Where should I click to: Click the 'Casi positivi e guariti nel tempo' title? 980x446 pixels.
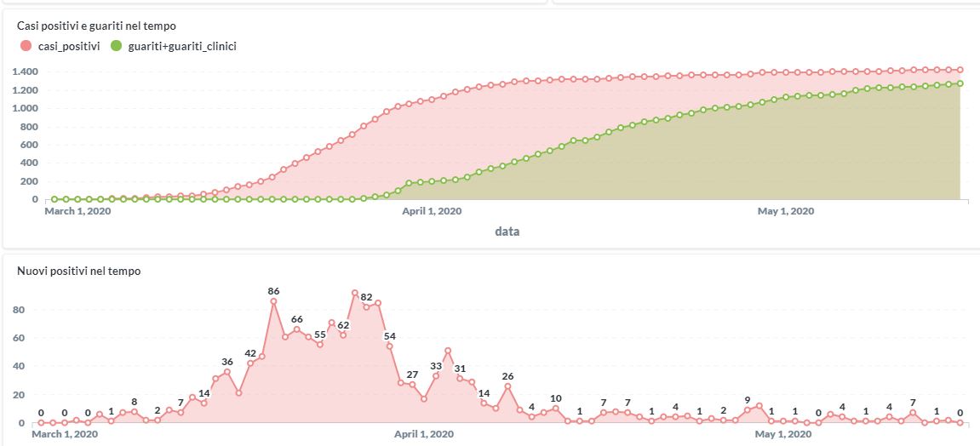pos(97,26)
